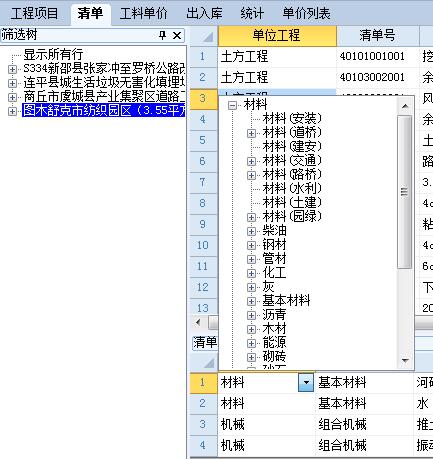Click the 清单号 column header

[x=377, y=35]
